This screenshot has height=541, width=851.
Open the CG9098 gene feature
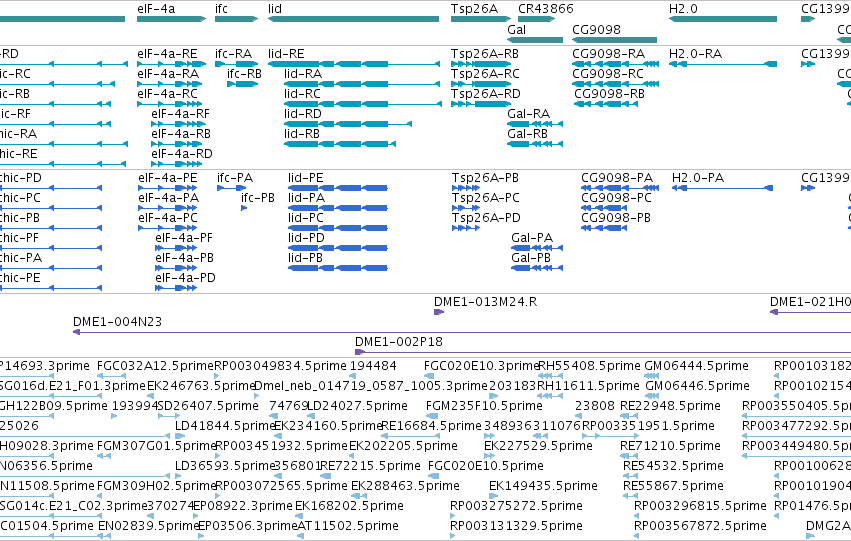coord(614,40)
